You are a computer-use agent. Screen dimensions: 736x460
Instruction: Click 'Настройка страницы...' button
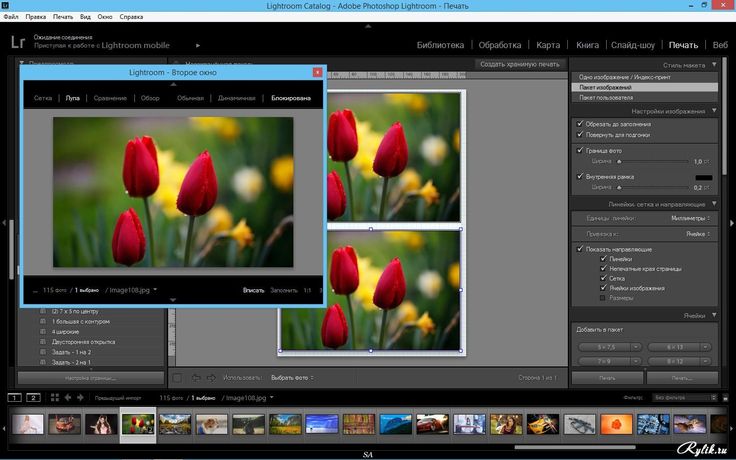(91, 378)
